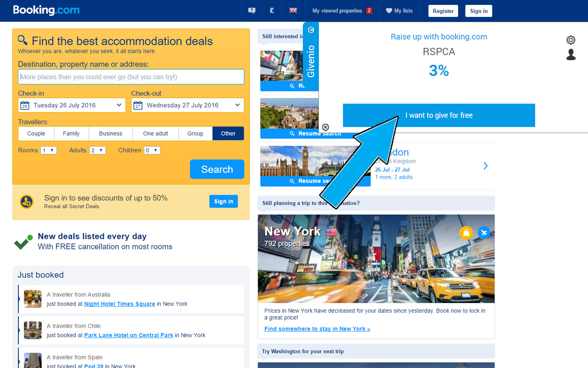Open the Adults number dropdown
Image resolution: width=588 pixels, height=368 pixels.
[x=97, y=150]
